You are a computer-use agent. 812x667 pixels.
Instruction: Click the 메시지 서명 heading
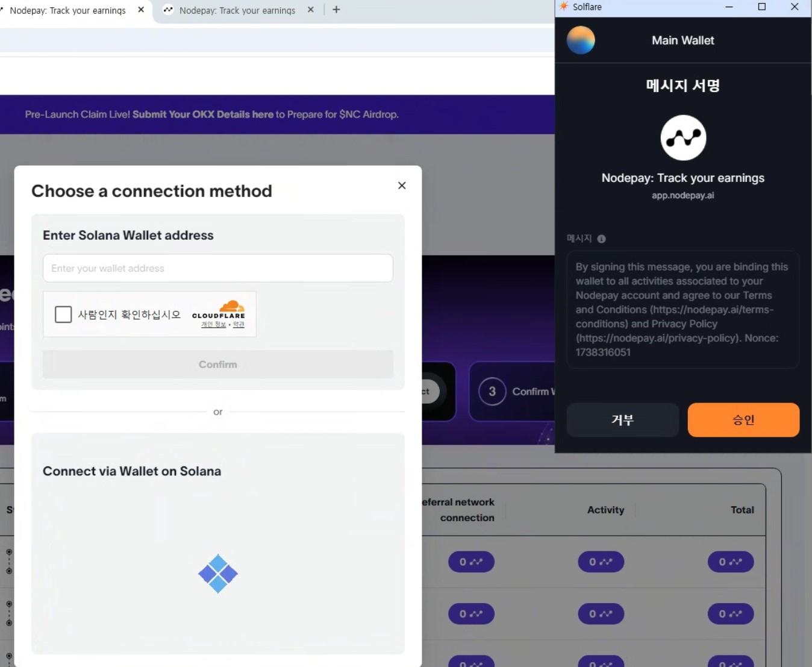coord(682,85)
